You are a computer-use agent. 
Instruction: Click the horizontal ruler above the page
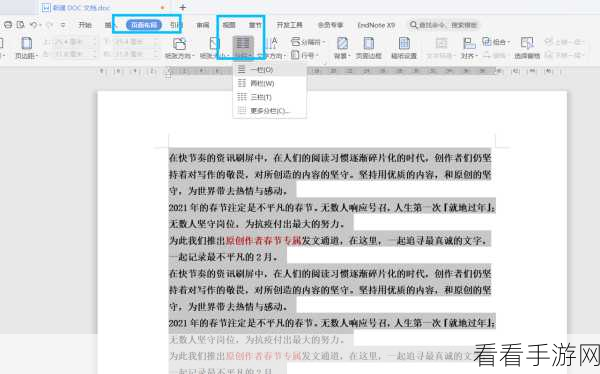(x=332, y=71)
